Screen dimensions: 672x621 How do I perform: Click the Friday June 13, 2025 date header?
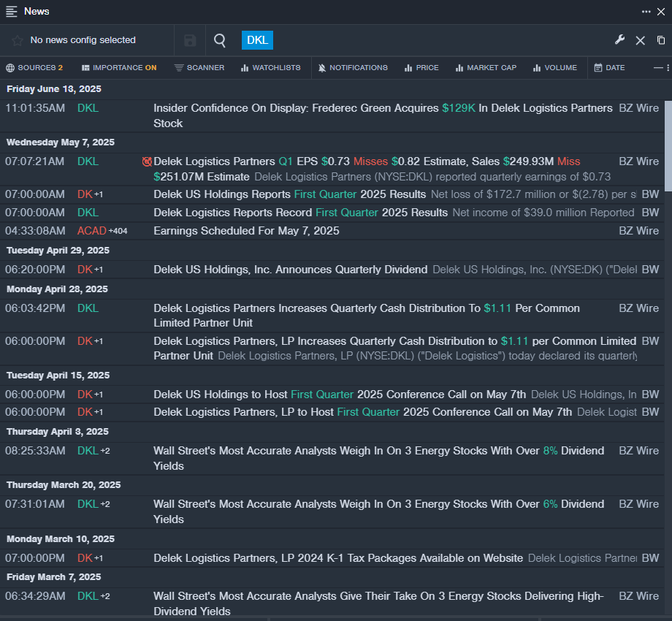[54, 89]
